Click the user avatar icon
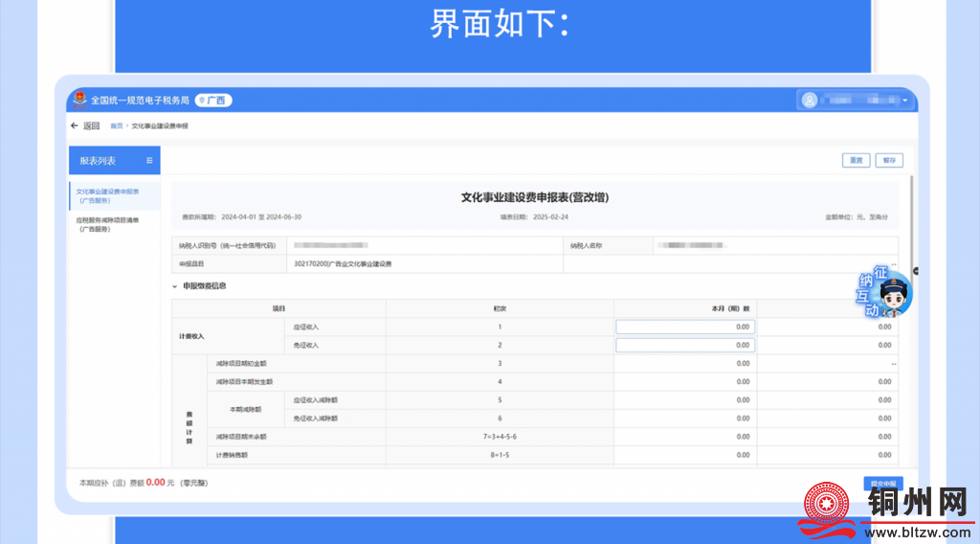The width and height of the screenshot is (980, 544). click(x=810, y=100)
